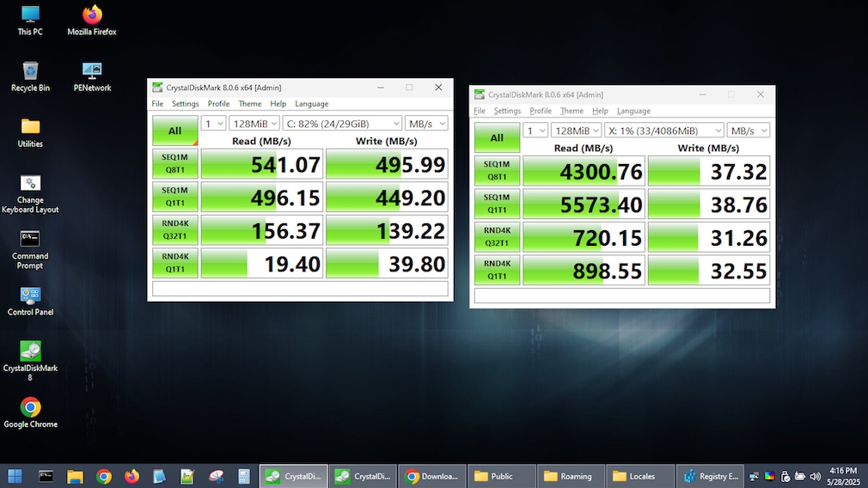The height and width of the screenshot is (488, 868).
Task: Open Theme menu in left CrystalDiskMark window
Action: 250,103
